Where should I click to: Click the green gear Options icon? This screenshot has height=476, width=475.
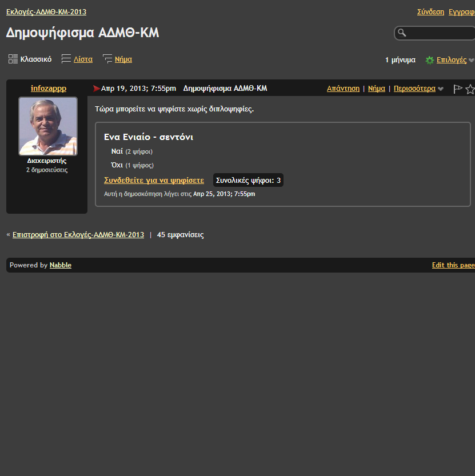click(429, 60)
